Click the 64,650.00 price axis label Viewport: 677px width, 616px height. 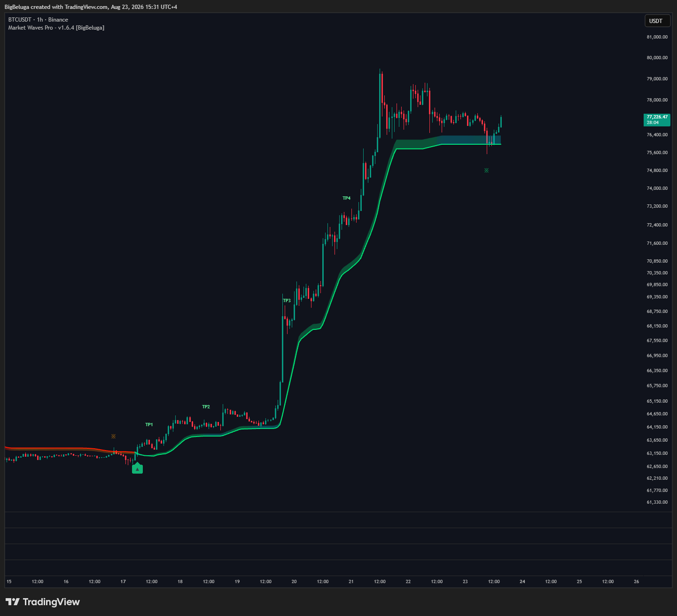[x=657, y=414]
